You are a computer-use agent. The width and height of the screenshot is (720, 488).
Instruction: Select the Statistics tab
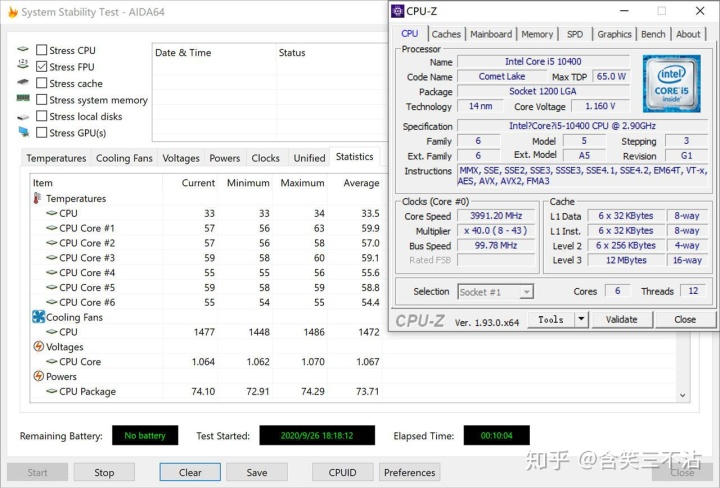(354, 157)
